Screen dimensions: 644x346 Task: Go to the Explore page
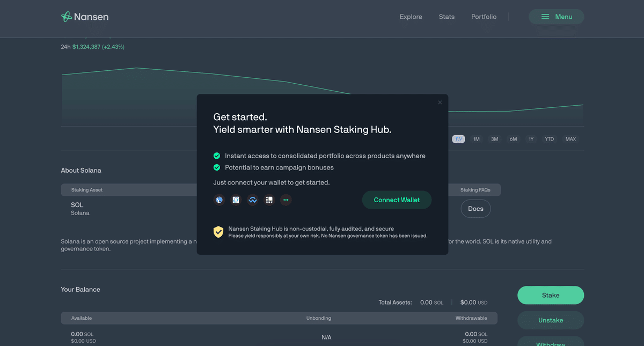pyautogui.click(x=411, y=17)
